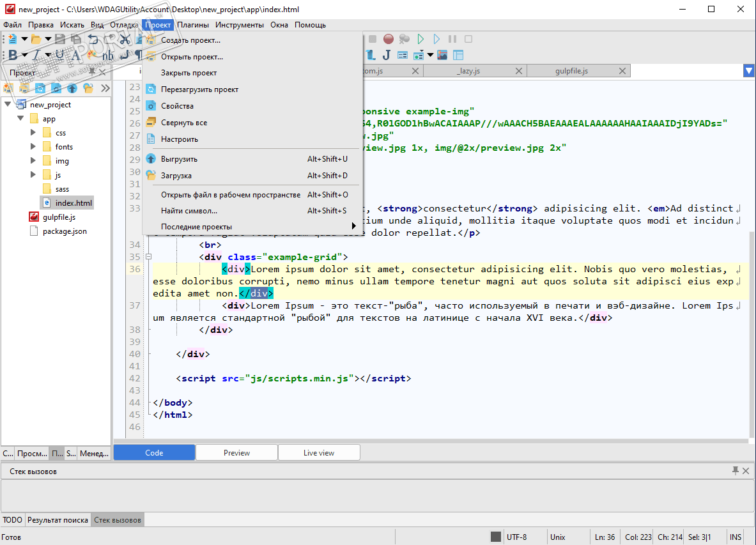Open the tab list dropdown arrow

(749, 71)
